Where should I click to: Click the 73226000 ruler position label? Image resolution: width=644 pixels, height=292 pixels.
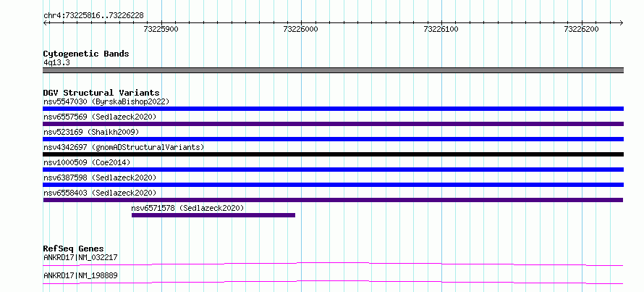pyautogui.click(x=300, y=29)
